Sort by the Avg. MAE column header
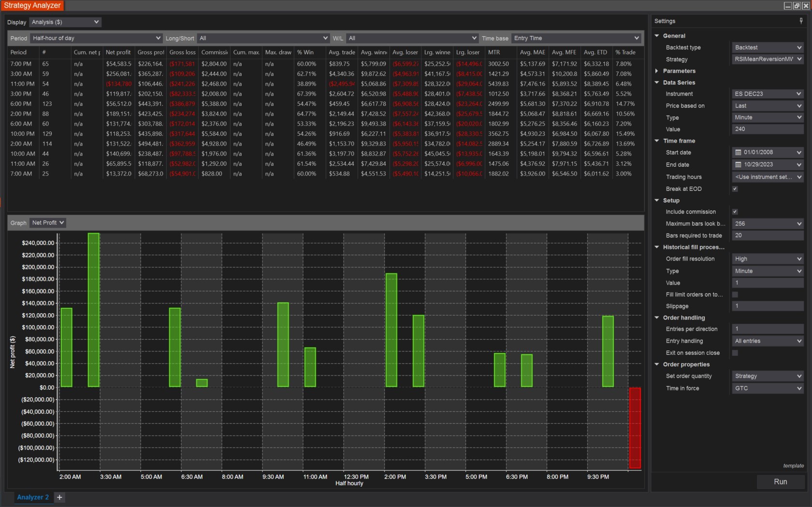This screenshot has width=812, height=507. pyautogui.click(x=533, y=52)
